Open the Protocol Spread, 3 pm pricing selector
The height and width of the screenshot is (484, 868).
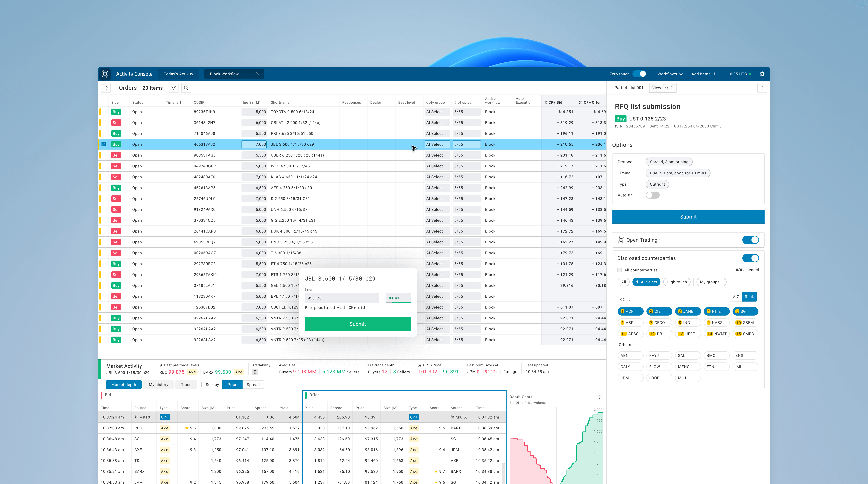[669, 162]
